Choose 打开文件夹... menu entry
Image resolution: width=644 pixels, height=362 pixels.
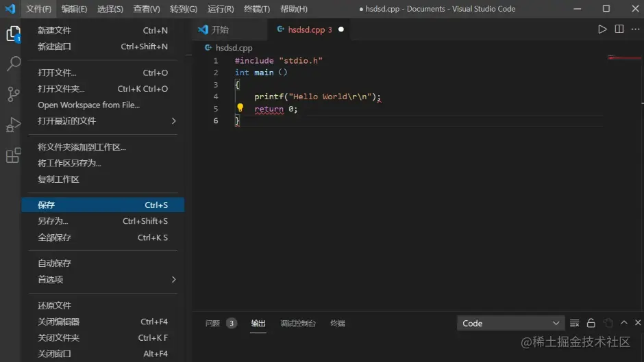point(103,89)
